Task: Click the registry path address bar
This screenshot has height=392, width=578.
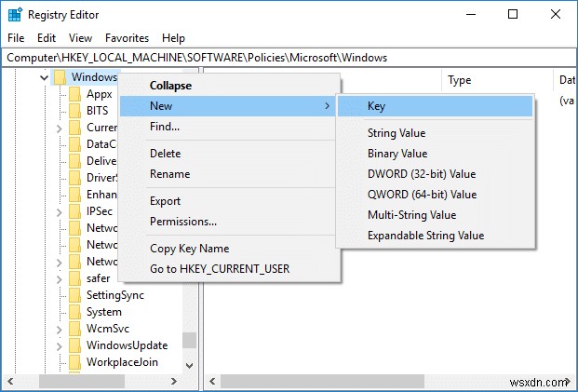Action: pyautogui.click(x=289, y=58)
